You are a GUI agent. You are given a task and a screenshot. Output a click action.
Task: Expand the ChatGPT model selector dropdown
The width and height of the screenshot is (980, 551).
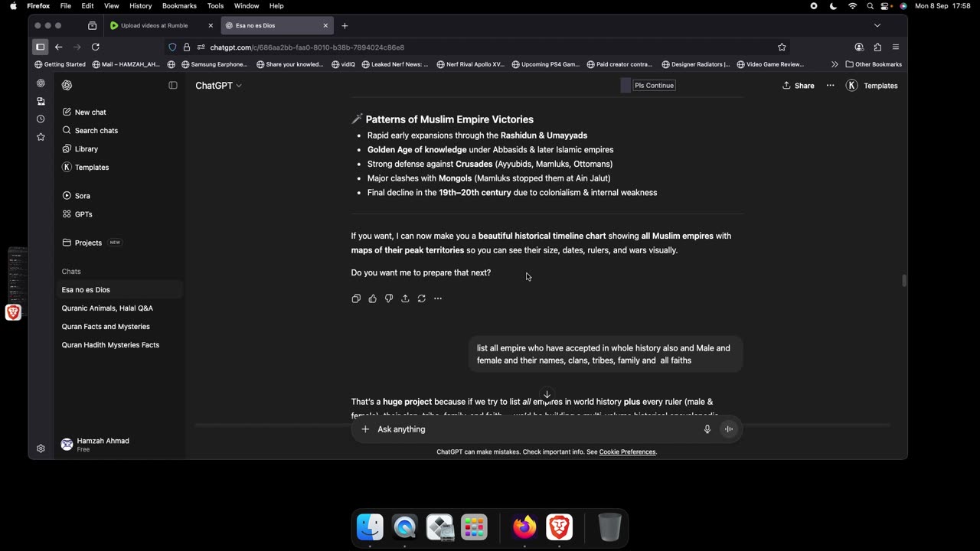click(218, 86)
